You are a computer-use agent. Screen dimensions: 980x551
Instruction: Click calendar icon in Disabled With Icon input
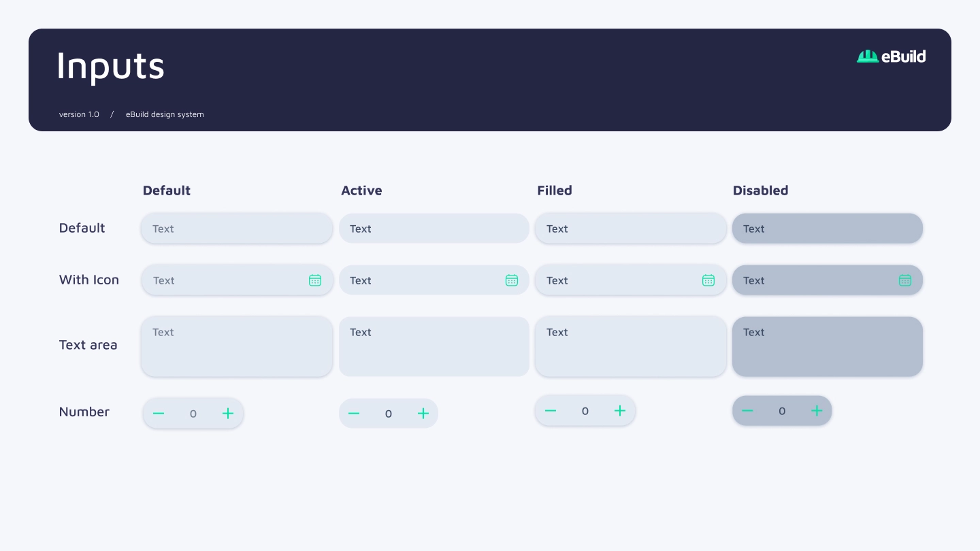[x=905, y=280]
